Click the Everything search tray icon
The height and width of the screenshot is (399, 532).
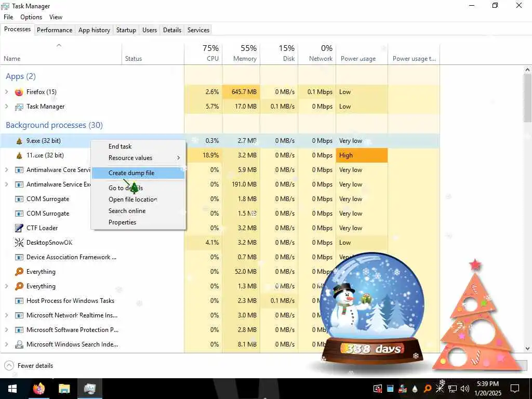(x=428, y=389)
